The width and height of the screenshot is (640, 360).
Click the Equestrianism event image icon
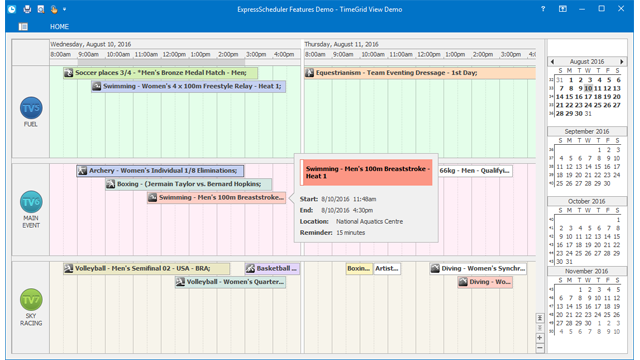coord(310,73)
